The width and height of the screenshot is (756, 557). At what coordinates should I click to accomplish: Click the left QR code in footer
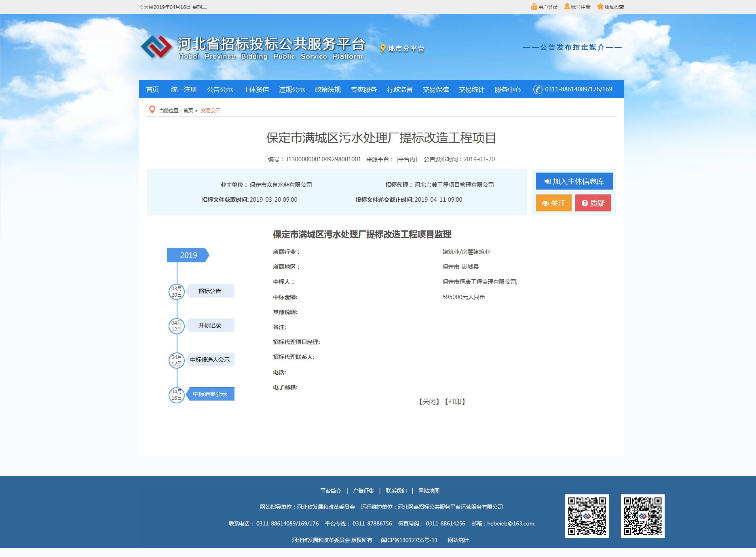[587, 516]
